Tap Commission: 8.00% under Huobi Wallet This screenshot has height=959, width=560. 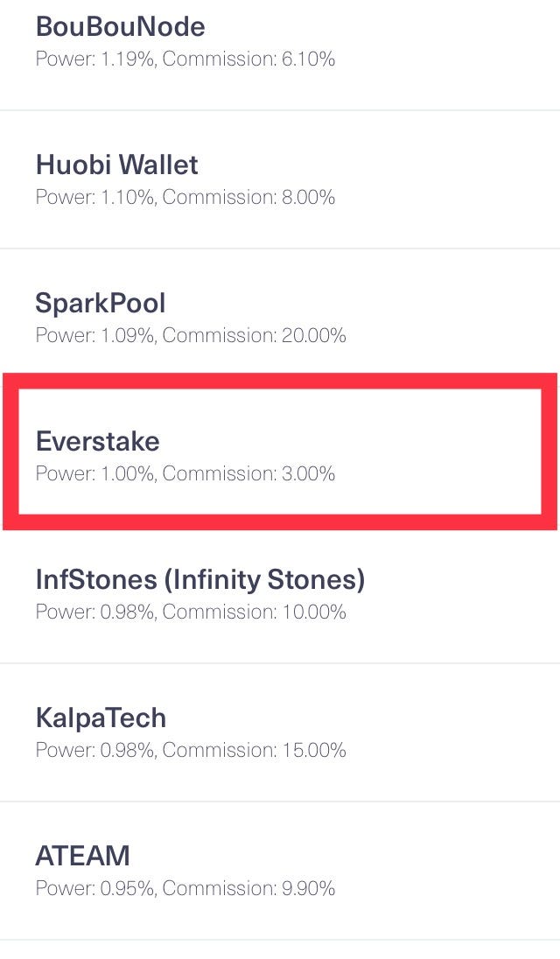pos(248,198)
